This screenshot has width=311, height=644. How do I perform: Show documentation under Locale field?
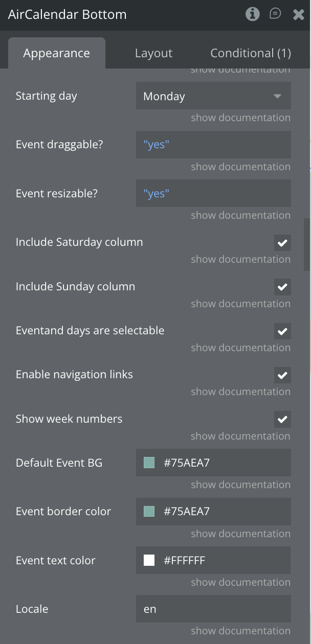tap(240, 631)
